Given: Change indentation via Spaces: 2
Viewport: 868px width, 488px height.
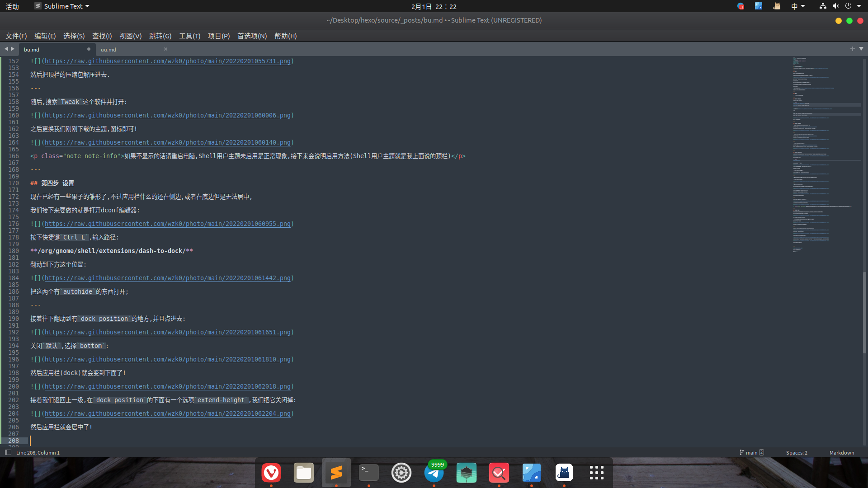Looking at the screenshot, I should (x=796, y=452).
